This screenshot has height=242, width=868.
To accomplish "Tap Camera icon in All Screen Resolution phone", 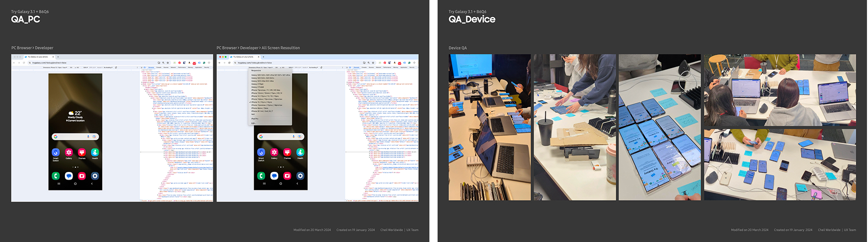I will click(287, 176).
